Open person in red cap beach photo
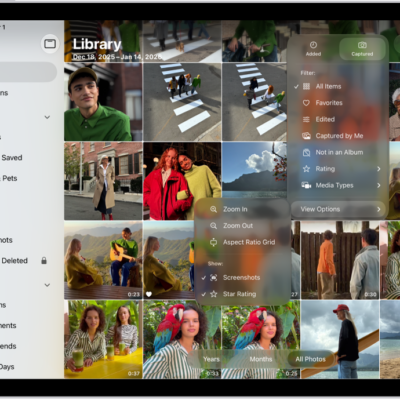The height and width of the screenshot is (400, 400). click(340, 339)
